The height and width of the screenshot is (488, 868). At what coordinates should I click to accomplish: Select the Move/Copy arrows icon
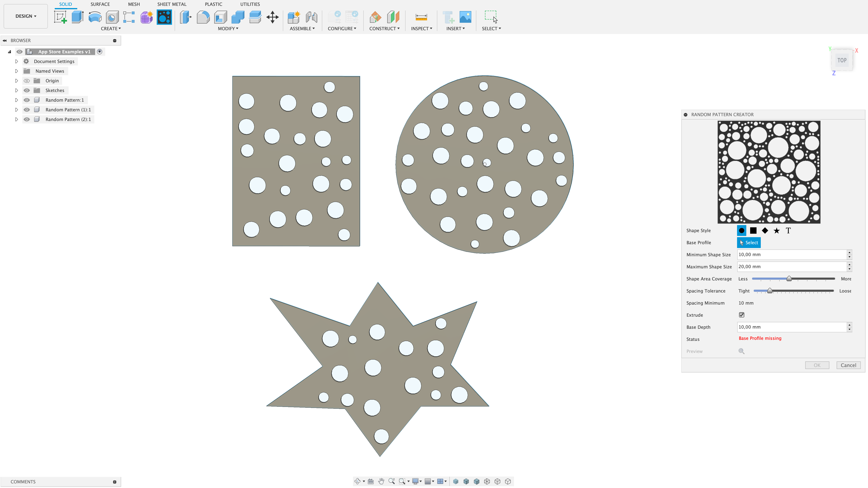pos(272,17)
